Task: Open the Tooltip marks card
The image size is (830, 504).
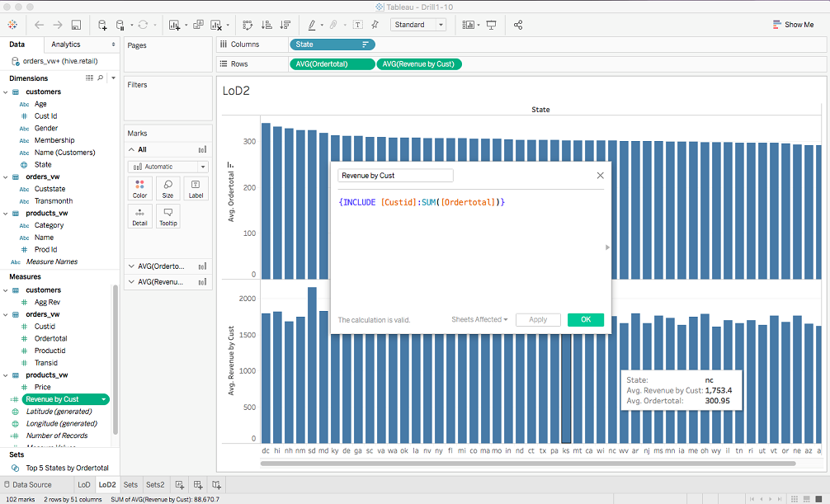Action: point(167,216)
